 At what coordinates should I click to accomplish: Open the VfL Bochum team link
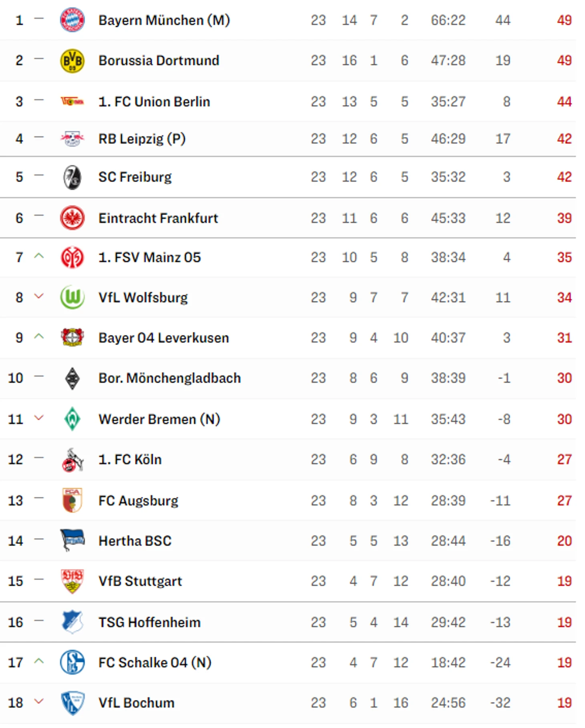pyautogui.click(x=136, y=703)
